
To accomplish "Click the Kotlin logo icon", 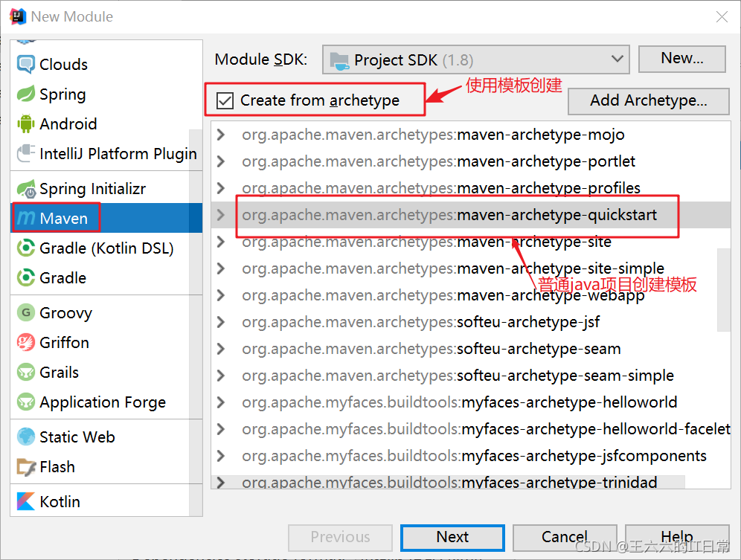I will (x=25, y=501).
